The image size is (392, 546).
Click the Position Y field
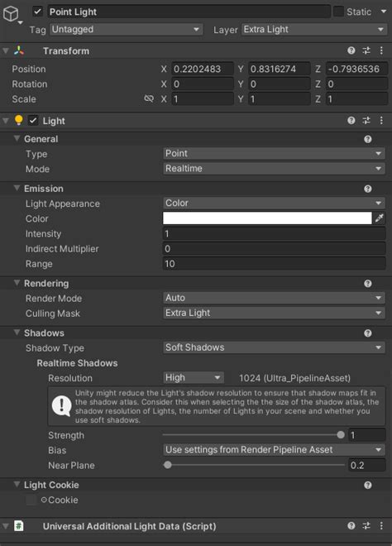(x=280, y=69)
